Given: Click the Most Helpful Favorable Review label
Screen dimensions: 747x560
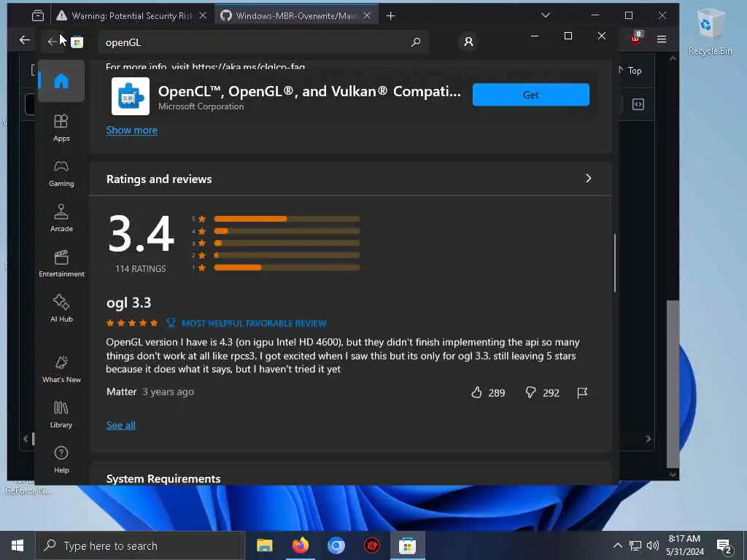Looking at the screenshot, I should coord(254,323).
